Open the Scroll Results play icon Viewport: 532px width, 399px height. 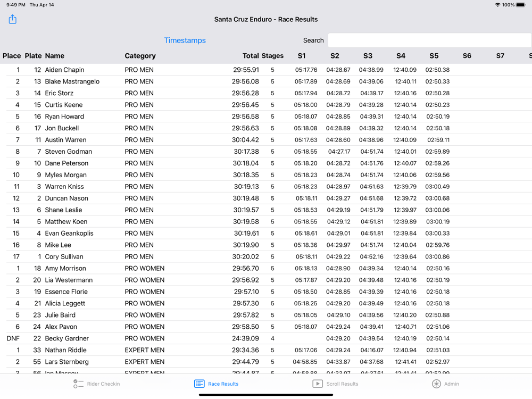(318, 384)
